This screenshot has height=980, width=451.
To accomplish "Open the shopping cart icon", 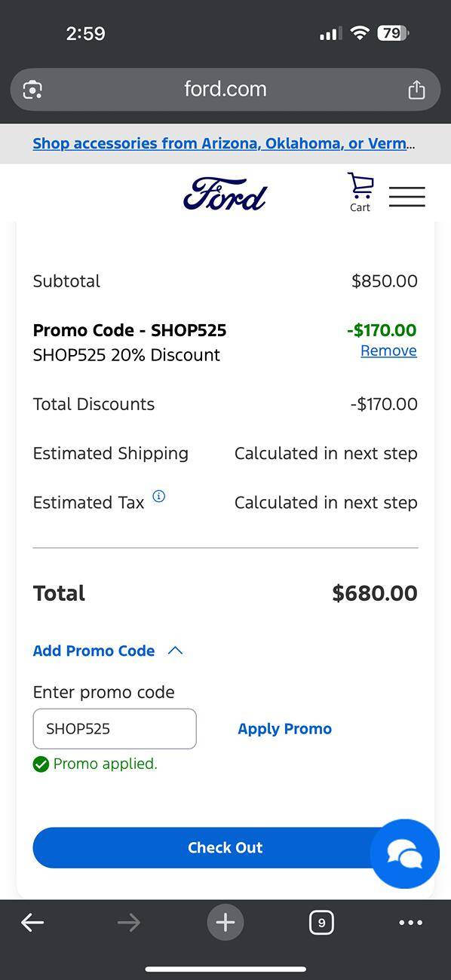I will coord(360,192).
